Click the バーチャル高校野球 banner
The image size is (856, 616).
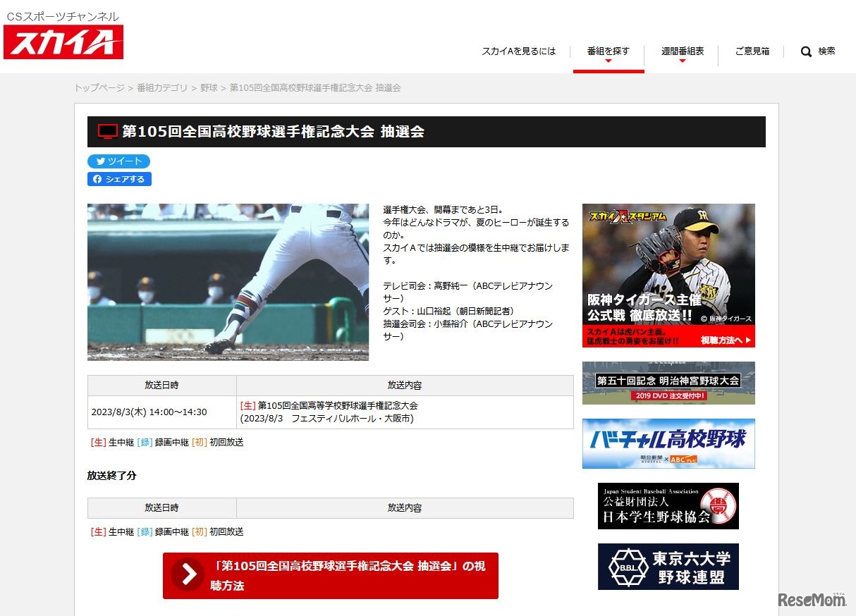[667, 443]
